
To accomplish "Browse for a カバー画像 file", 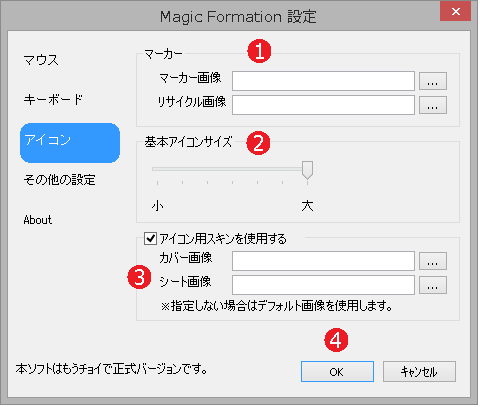I will pyautogui.click(x=433, y=261).
